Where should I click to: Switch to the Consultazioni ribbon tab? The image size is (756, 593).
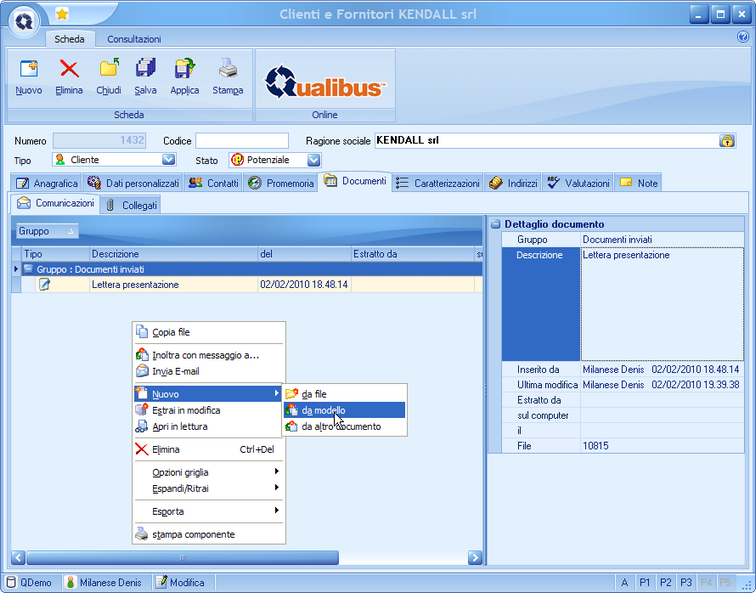[x=134, y=39]
